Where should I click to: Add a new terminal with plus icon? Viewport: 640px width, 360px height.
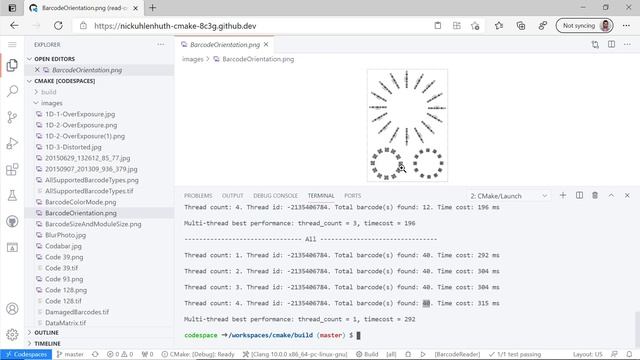click(x=563, y=196)
